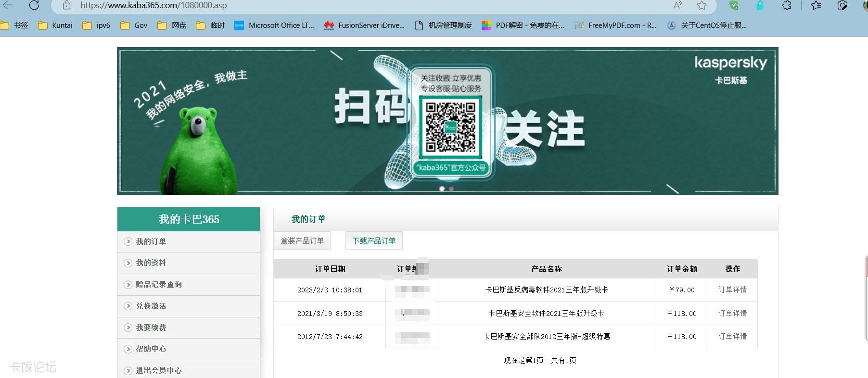Click arrow icon beside 我的资料
The width and height of the screenshot is (868, 378).
tap(128, 263)
